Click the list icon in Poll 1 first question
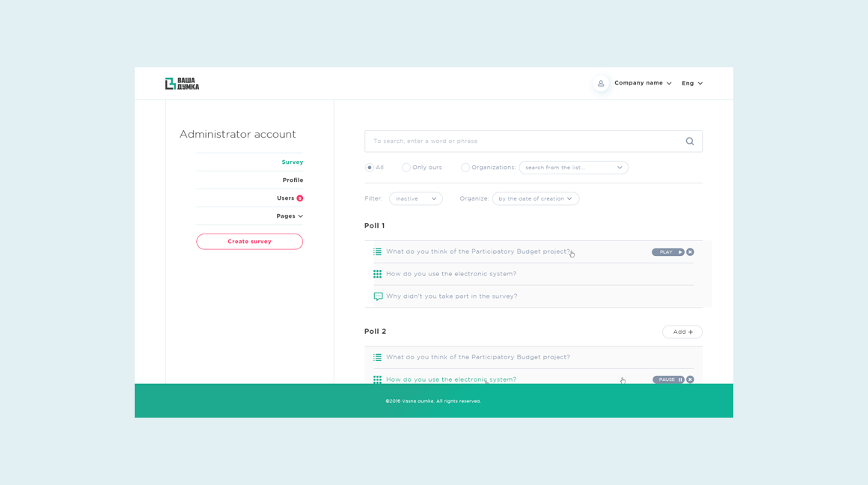868x485 pixels. (x=378, y=252)
